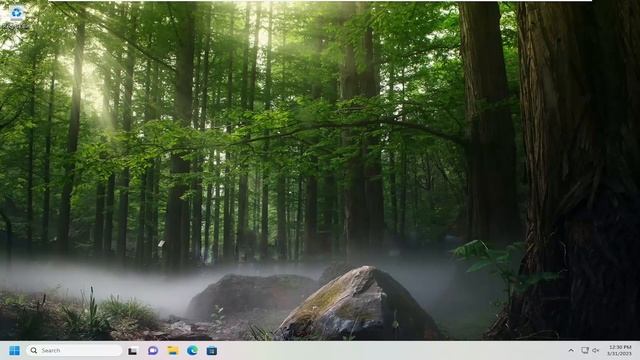Open the Windows Start menu

point(14,351)
